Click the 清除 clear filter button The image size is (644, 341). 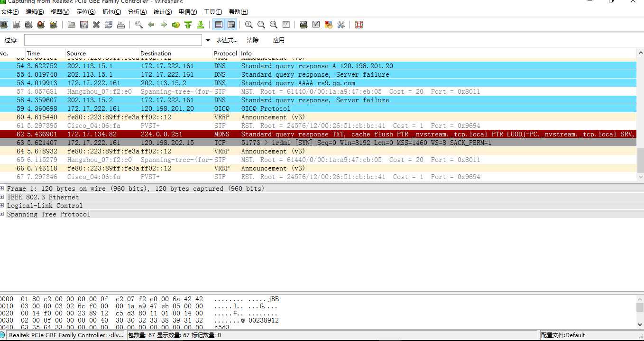point(253,40)
